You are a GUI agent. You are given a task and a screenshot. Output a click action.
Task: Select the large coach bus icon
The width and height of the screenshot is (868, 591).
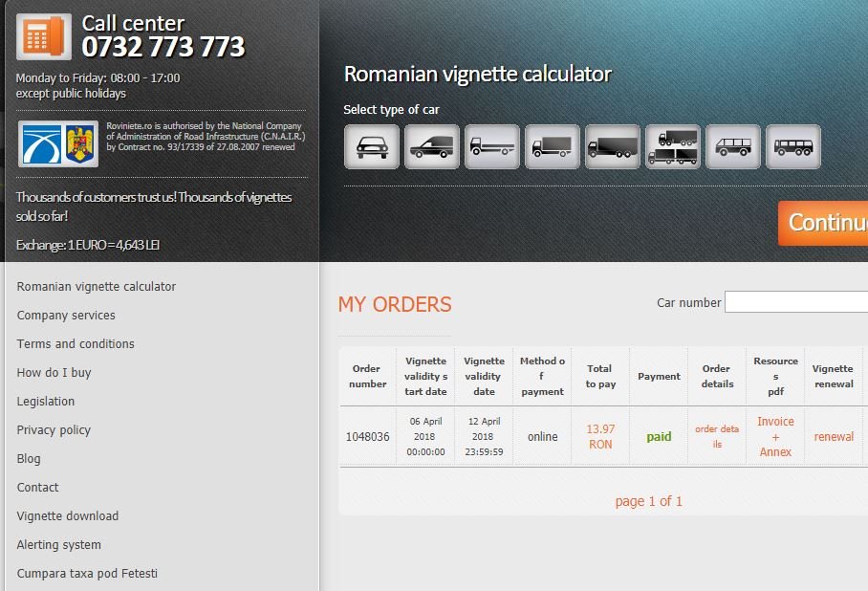[x=792, y=147]
